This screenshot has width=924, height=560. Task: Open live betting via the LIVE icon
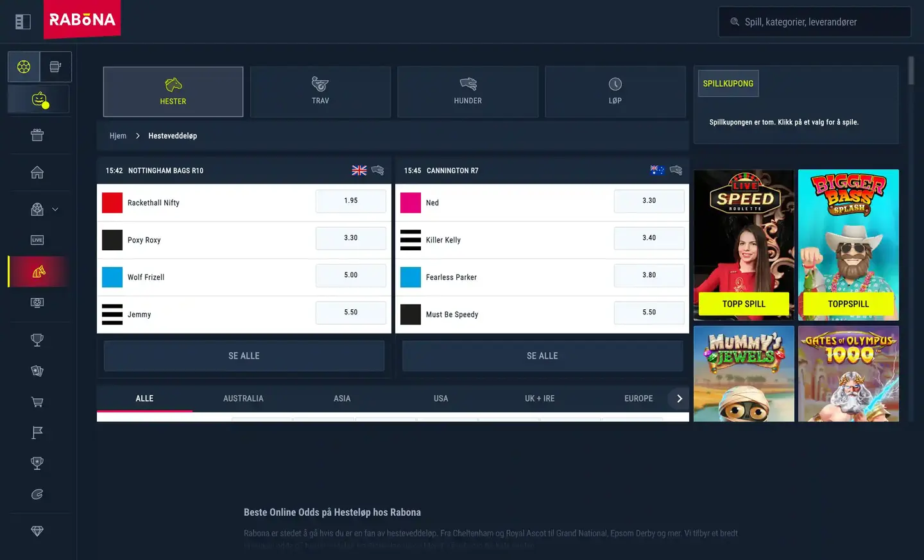coord(37,240)
